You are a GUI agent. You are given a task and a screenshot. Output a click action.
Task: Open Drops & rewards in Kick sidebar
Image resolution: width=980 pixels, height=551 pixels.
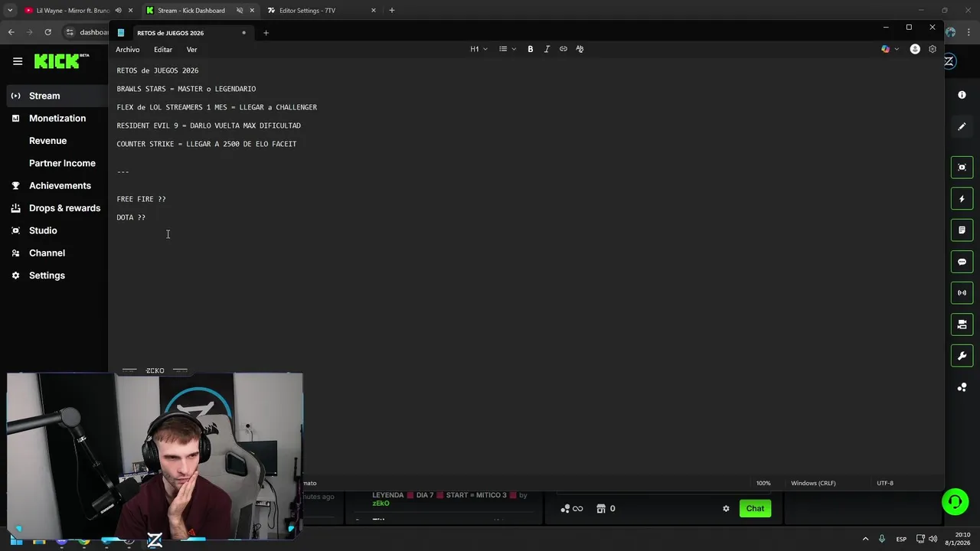[x=64, y=208]
